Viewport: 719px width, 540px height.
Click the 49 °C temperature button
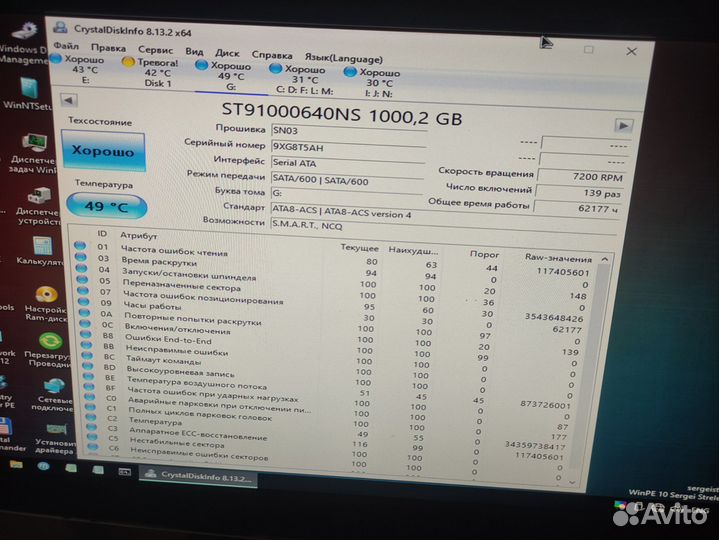click(106, 207)
